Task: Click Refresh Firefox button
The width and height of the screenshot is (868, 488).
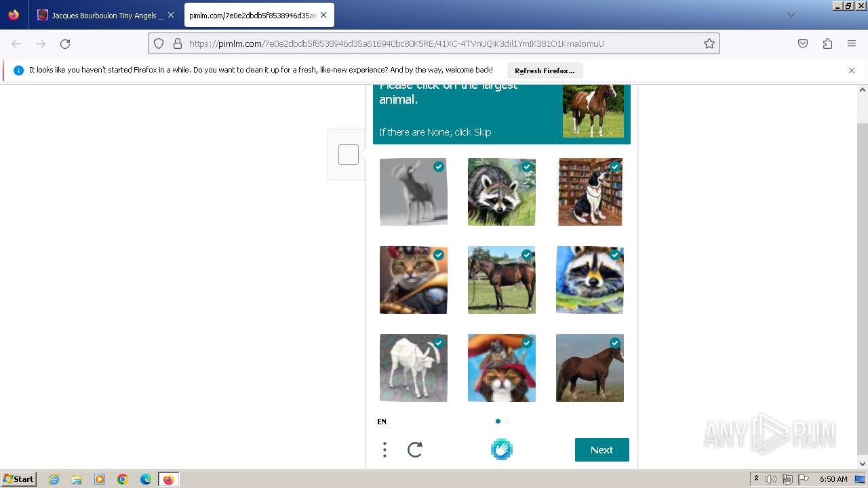Action: tap(545, 70)
